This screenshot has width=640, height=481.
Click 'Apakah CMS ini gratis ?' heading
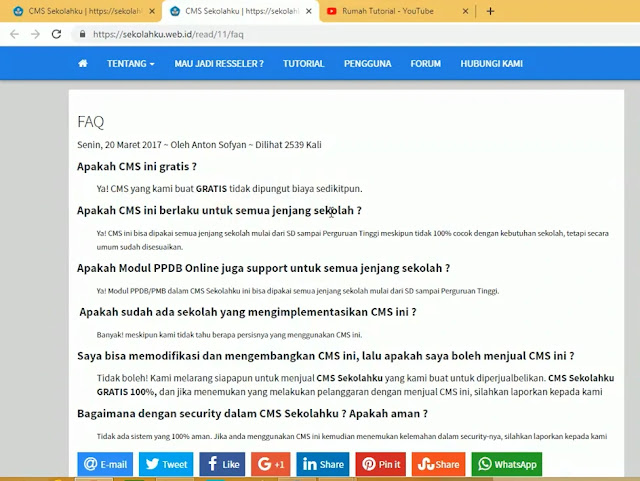point(137,167)
